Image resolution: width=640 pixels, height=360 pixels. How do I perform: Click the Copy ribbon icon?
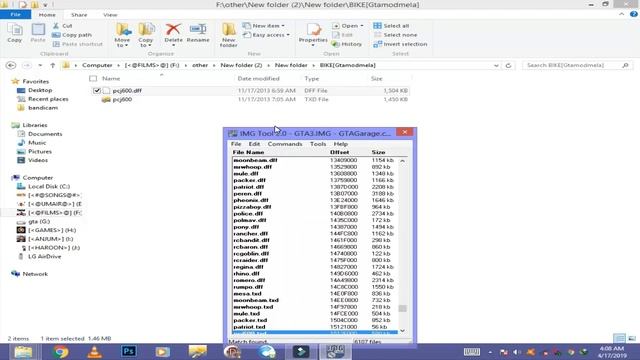click(x=15, y=33)
